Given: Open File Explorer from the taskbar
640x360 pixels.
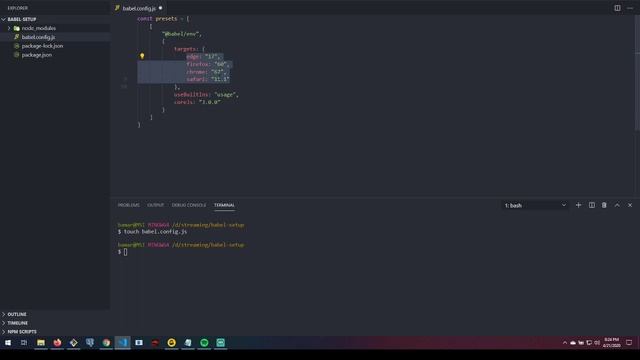Looking at the screenshot, I should click(41, 342).
